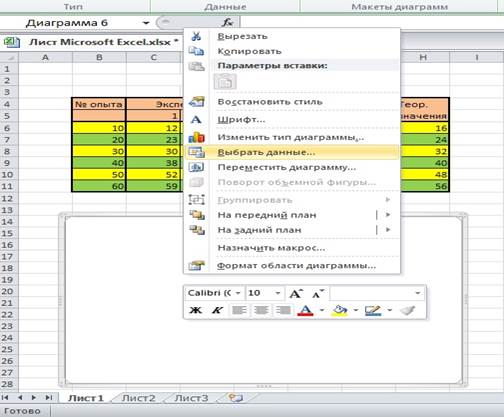
Task: Click cell containing value 59
Action: (153, 186)
